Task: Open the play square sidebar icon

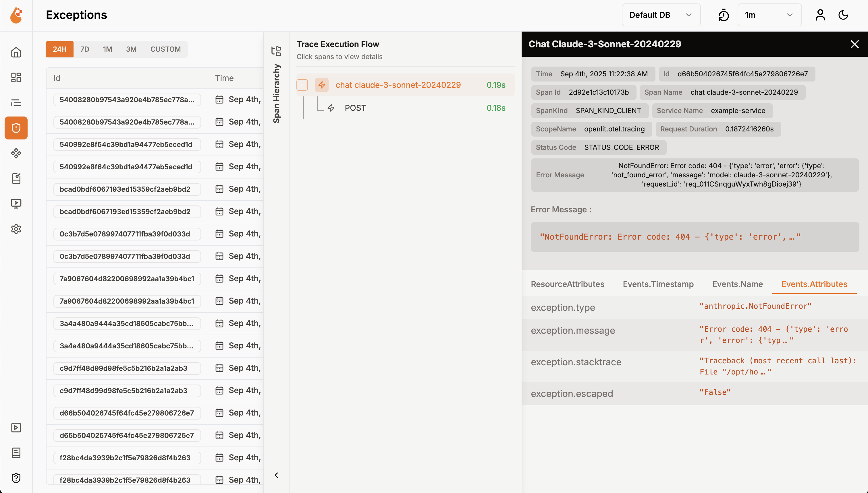Action: coord(16,428)
